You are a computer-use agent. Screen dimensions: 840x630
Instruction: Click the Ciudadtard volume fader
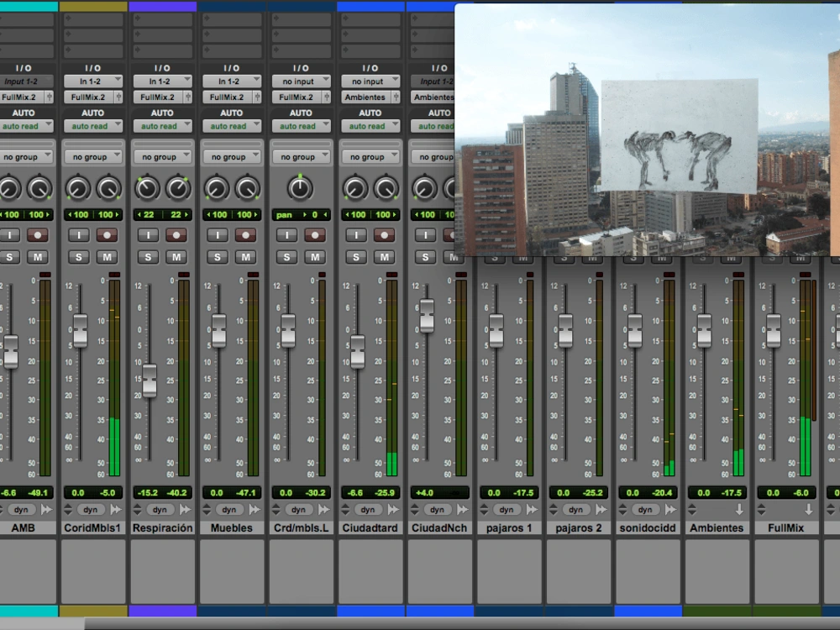[357, 352]
